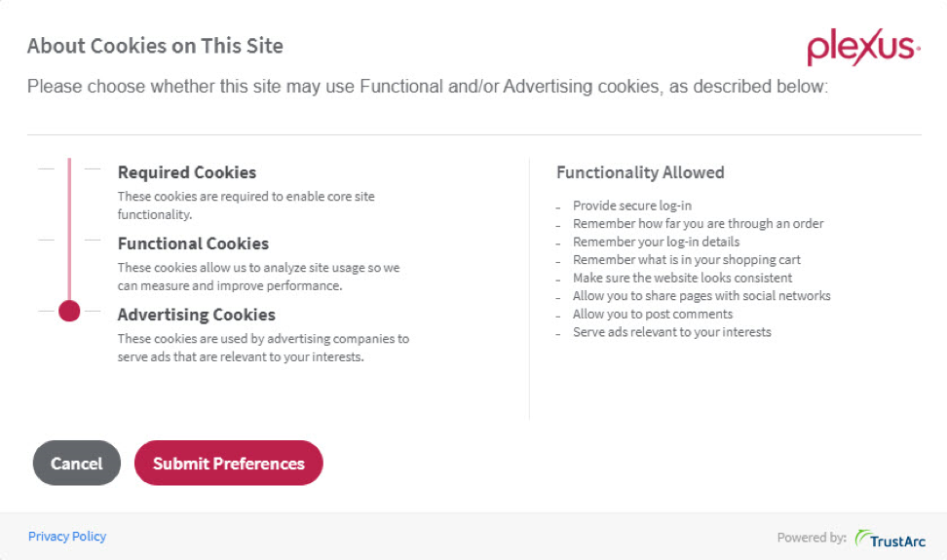Select the Advertising Cookies heading text

[x=197, y=315]
